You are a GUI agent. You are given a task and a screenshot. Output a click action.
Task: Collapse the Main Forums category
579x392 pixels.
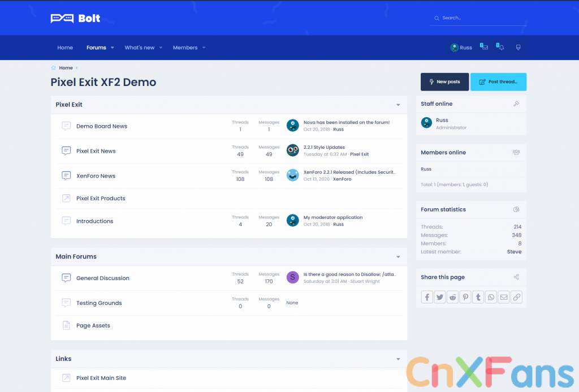(398, 257)
